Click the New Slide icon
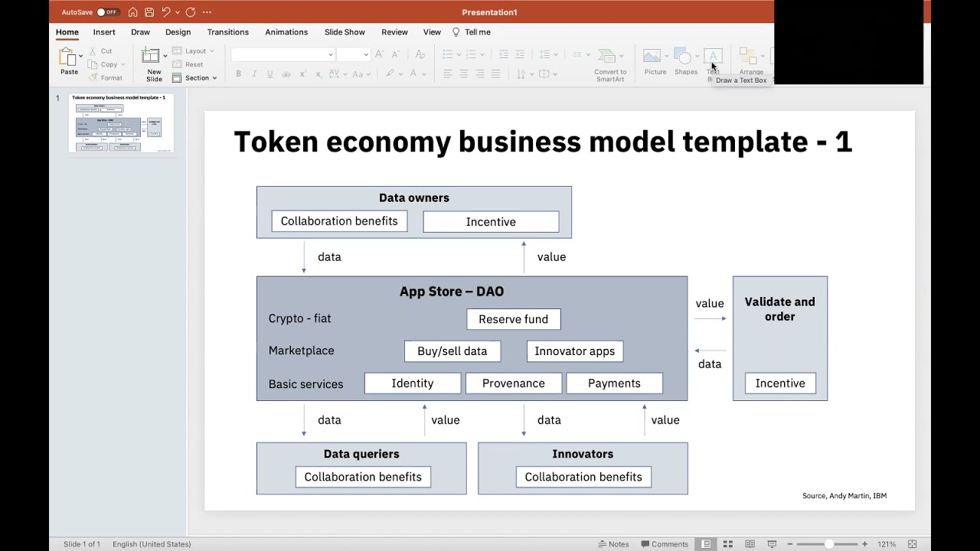Screen dimensions: 980x551 point(150,56)
